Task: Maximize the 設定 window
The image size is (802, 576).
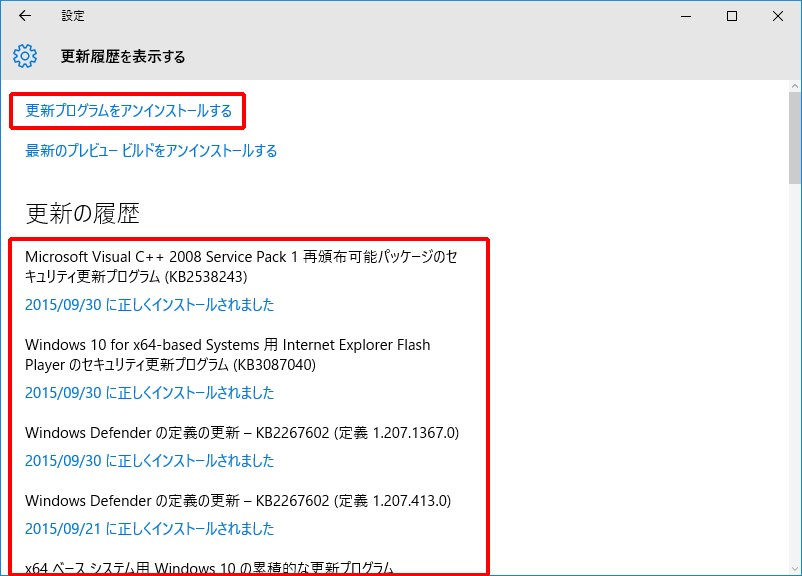Action: click(x=732, y=16)
